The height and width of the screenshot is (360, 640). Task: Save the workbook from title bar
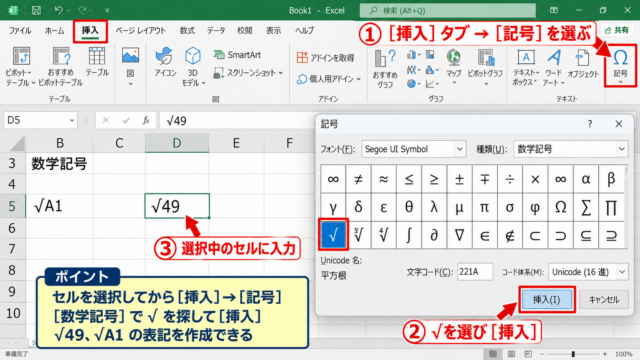coord(36,10)
